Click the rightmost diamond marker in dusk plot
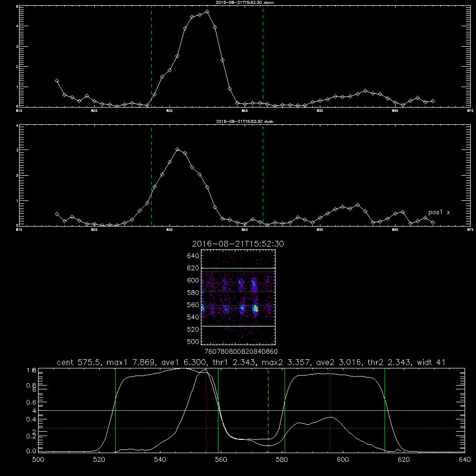The height and width of the screenshot is (476, 476). (x=433, y=222)
